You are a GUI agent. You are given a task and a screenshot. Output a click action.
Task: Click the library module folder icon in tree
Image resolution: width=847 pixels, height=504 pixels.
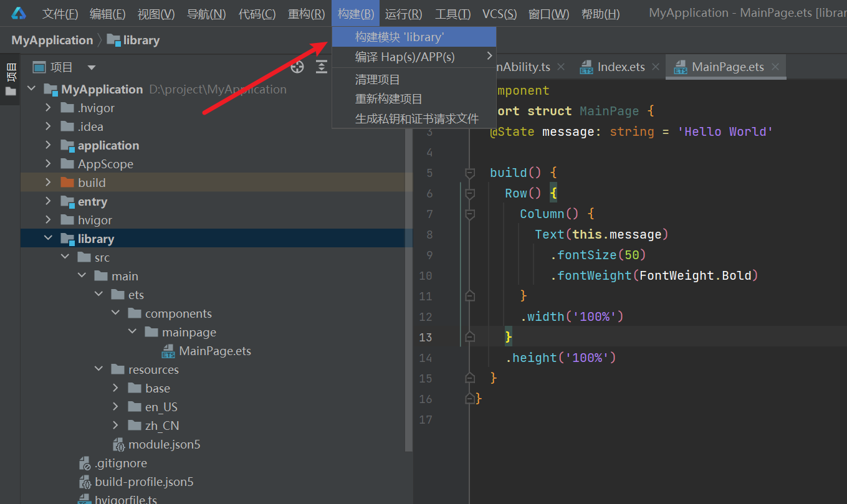pos(67,239)
